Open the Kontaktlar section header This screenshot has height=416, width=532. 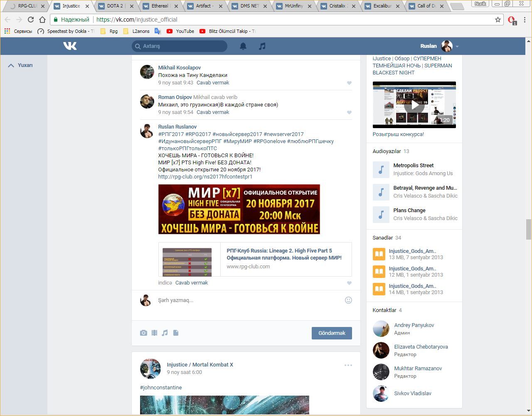(x=384, y=310)
